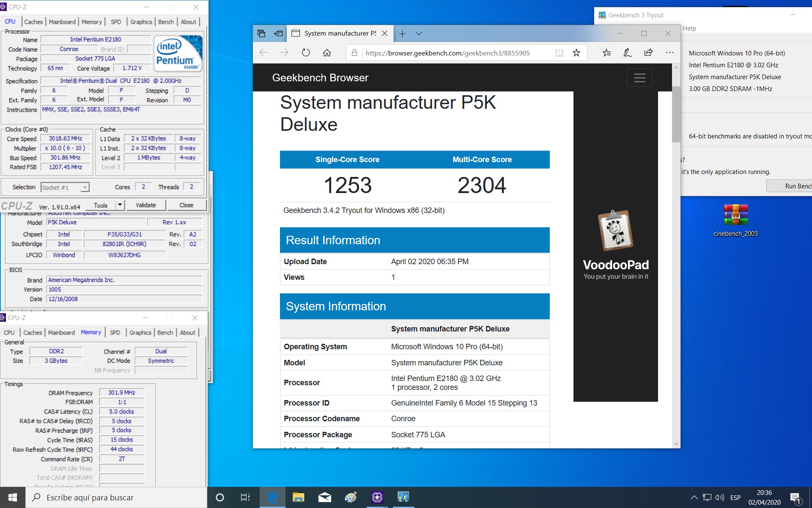Click the Close button in CPU-Z
Screen dimensions: 812x508
[187, 205]
